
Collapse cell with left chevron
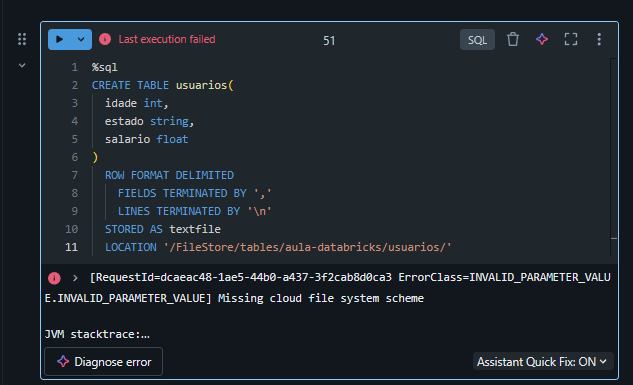(22, 65)
